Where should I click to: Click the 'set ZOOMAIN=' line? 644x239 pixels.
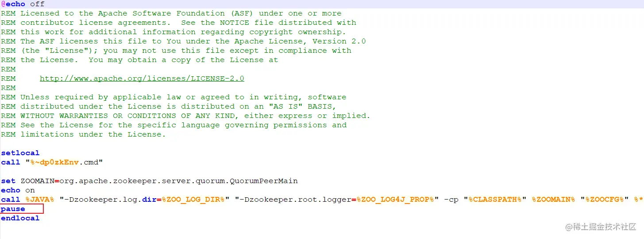click(149, 181)
